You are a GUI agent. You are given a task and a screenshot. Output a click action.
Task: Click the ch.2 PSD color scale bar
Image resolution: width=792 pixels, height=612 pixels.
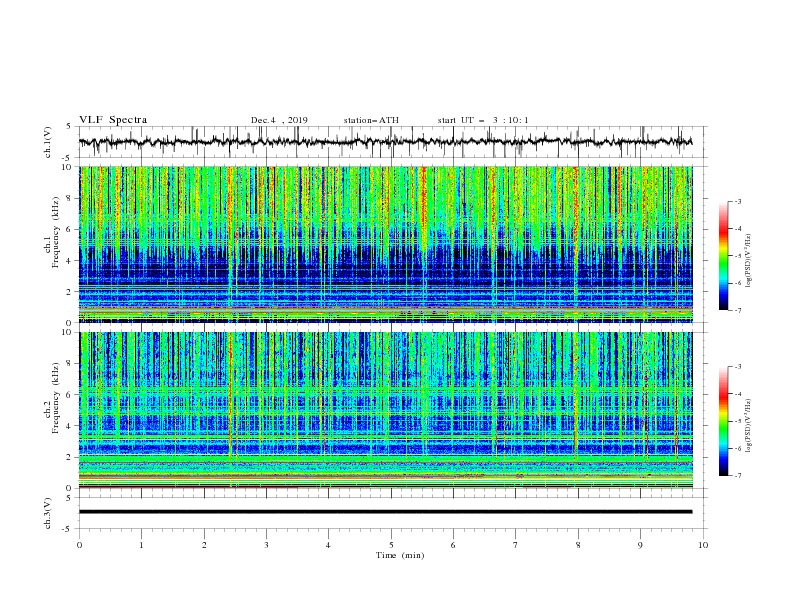pyautogui.click(x=723, y=421)
